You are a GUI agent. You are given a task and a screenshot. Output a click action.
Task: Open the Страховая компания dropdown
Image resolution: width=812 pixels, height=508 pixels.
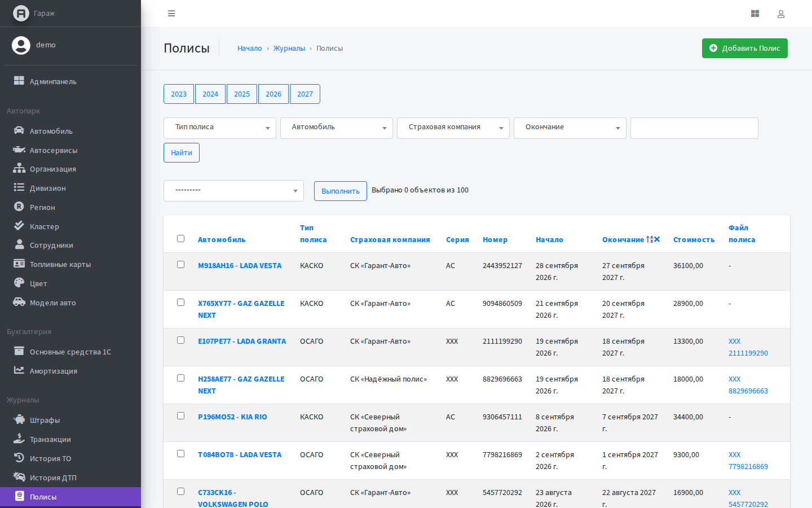point(453,128)
